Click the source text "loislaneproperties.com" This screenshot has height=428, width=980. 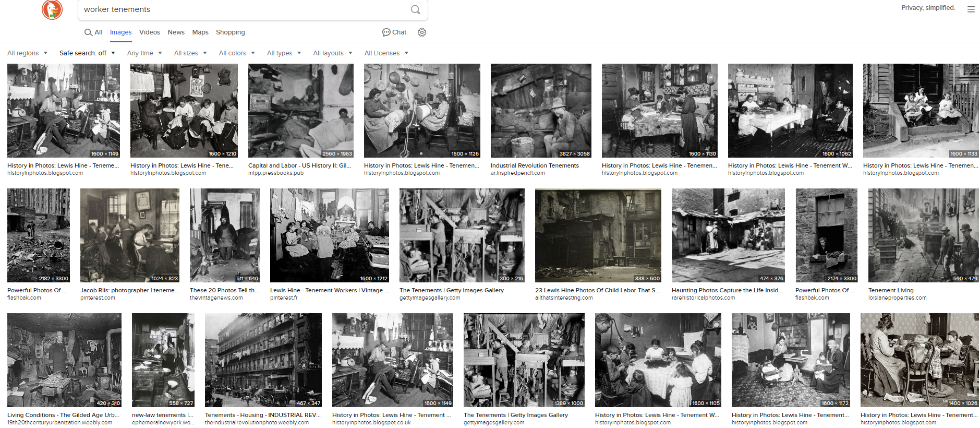[x=898, y=298]
